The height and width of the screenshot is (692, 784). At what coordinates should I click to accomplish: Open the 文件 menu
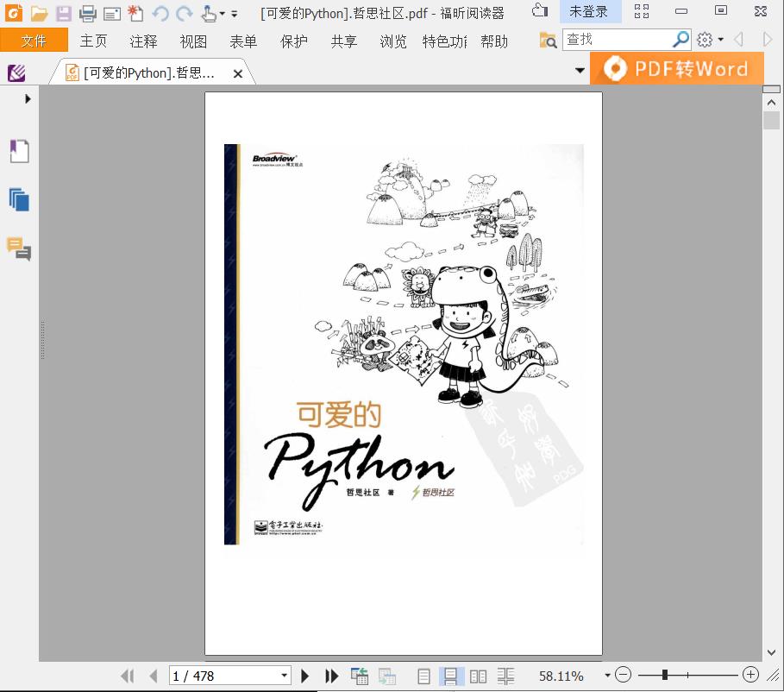[x=34, y=40]
